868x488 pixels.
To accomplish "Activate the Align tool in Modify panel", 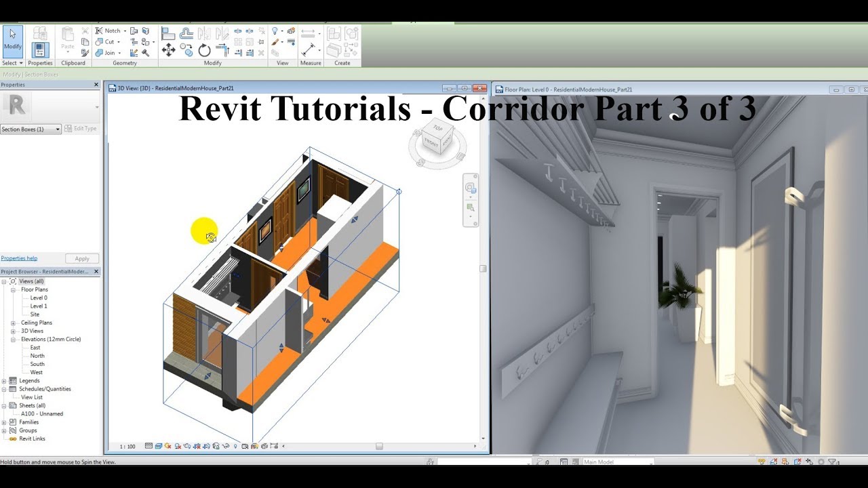I will pyautogui.click(x=168, y=33).
